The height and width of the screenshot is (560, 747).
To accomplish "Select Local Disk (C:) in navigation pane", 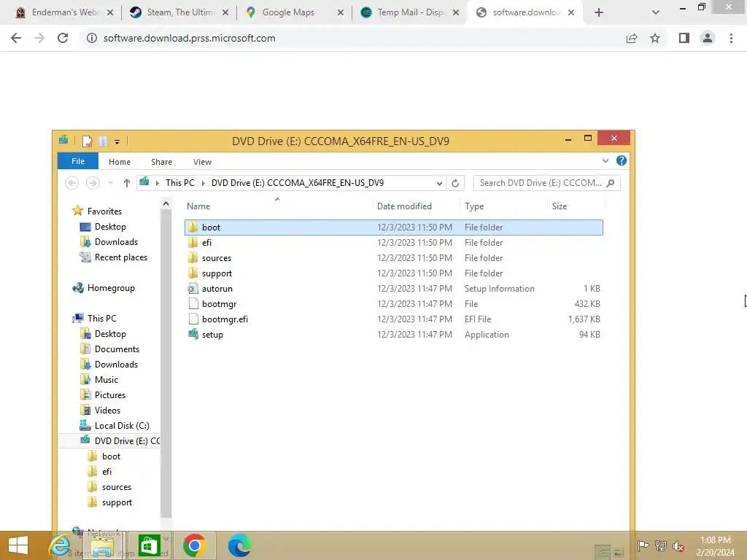I will coord(122,426).
